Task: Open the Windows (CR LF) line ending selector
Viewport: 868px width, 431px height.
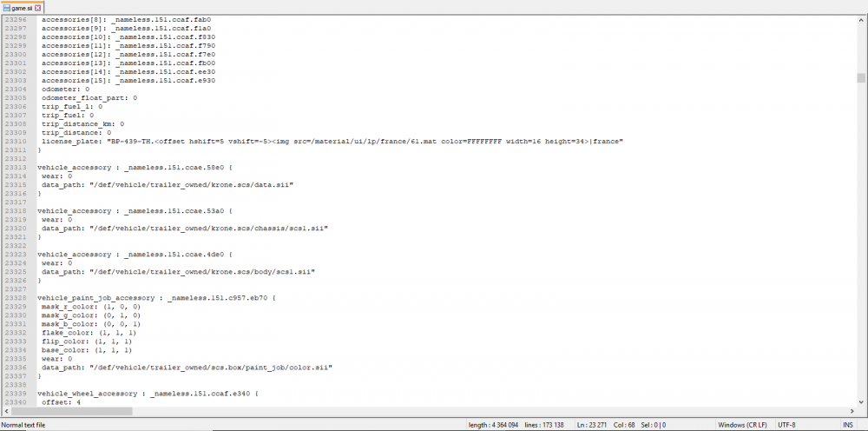Action: [741, 425]
